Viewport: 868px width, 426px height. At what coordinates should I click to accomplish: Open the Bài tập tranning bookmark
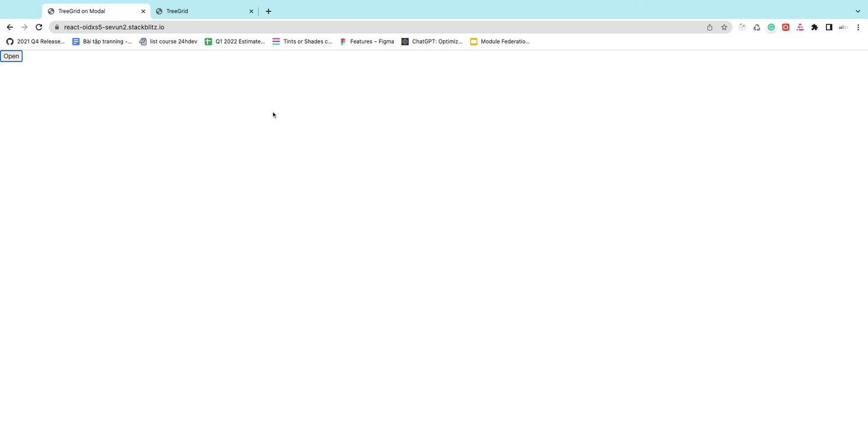click(102, 41)
